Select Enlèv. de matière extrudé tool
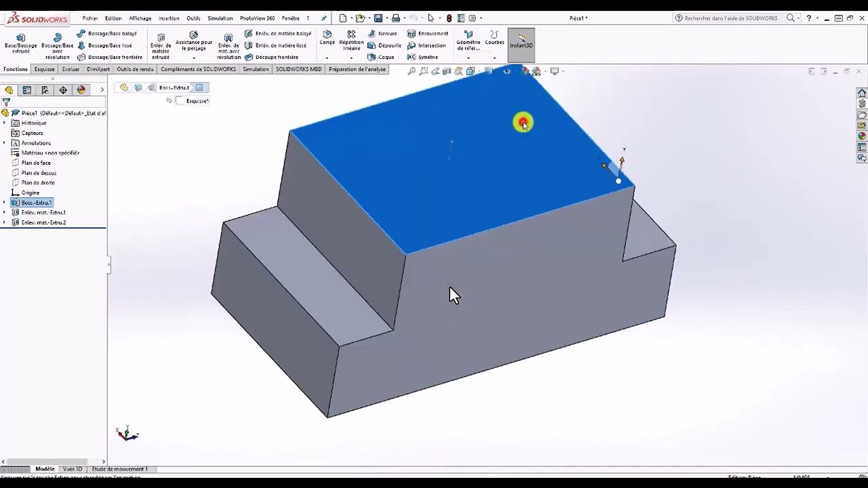Viewport: 868px width, 488px height. point(161,46)
